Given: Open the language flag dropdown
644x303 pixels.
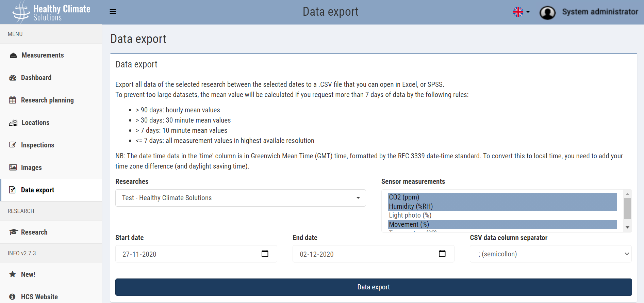Looking at the screenshot, I should coord(521,12).
